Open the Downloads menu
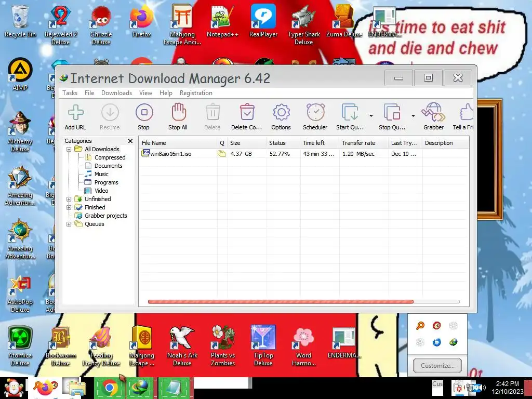 (117, 93)
